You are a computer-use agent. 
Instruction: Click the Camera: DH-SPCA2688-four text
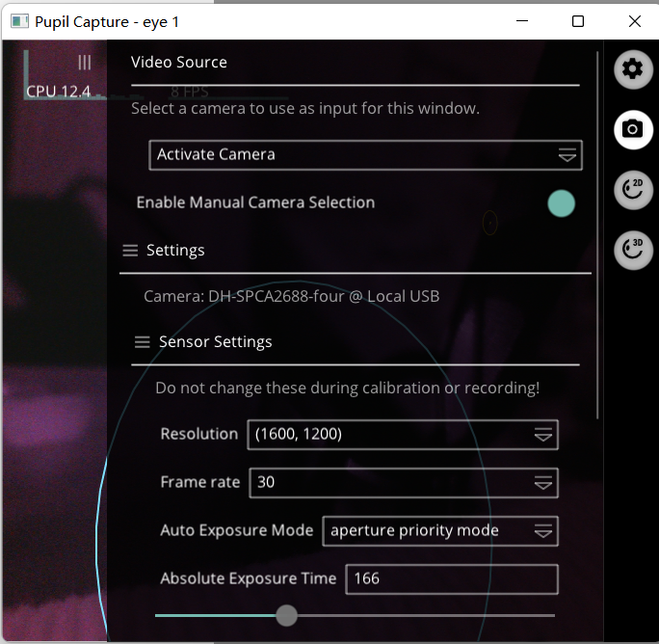click(x=291, y=297)
